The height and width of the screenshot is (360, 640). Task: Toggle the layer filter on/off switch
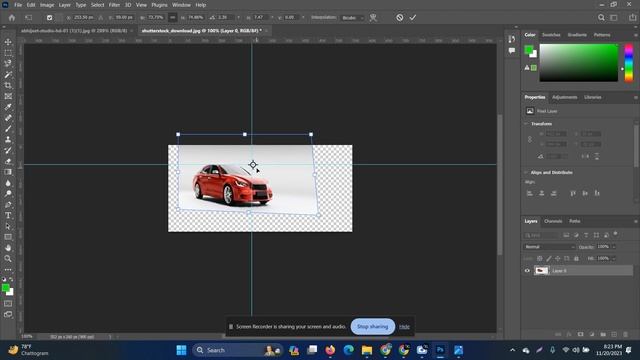(616, 234)
